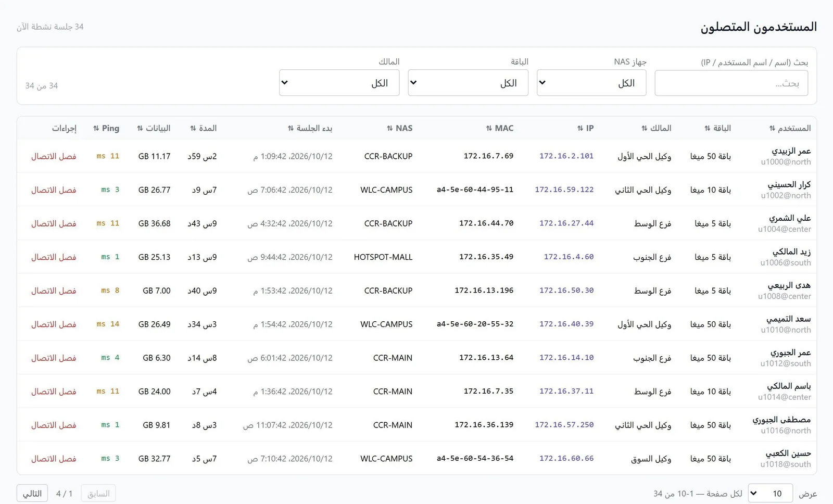Focus the بحث search input field
Screen dimensions: 833x504
(x=731, y=83)
